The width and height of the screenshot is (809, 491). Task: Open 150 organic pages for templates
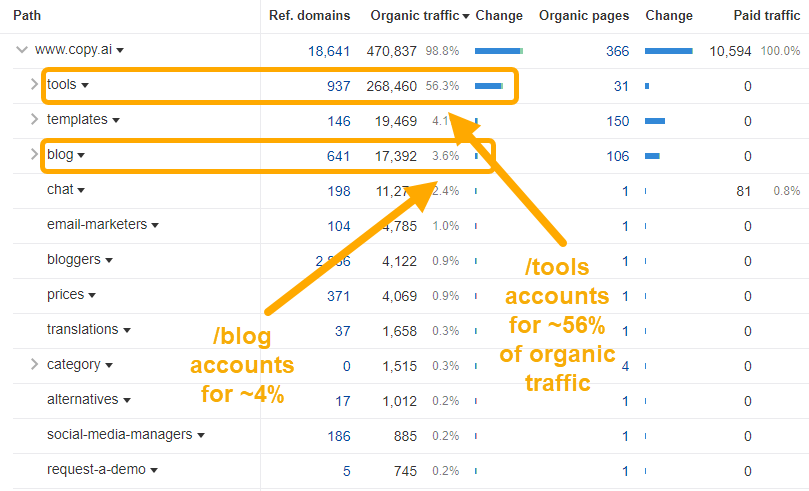tap(617, 121)
